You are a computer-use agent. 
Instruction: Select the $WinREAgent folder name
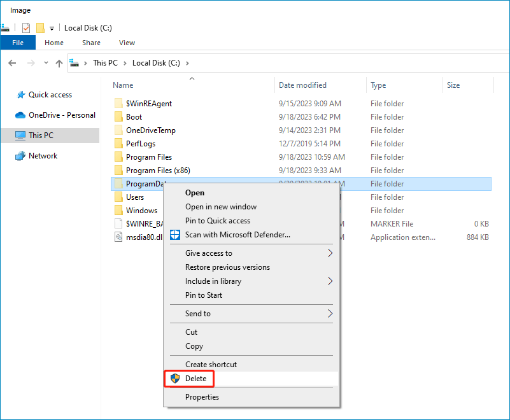[149, 104]
